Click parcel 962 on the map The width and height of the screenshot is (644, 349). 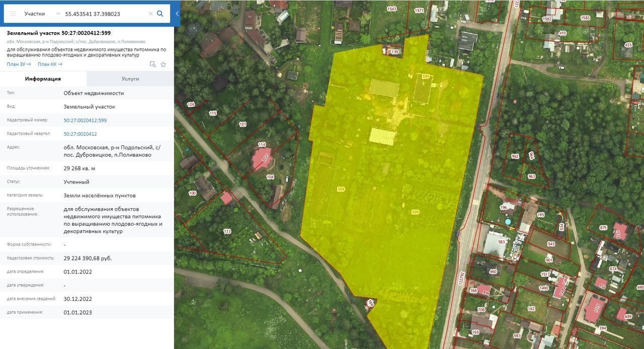click(x=514, y=157)
